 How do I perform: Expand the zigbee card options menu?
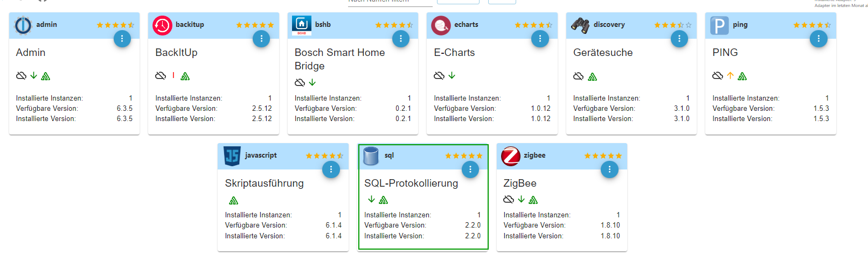(609, 169)
